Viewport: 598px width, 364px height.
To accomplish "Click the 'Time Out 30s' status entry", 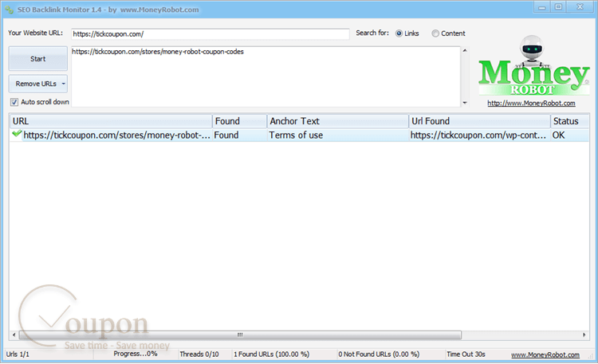I will pyautogui.click(x=466, y=354).
